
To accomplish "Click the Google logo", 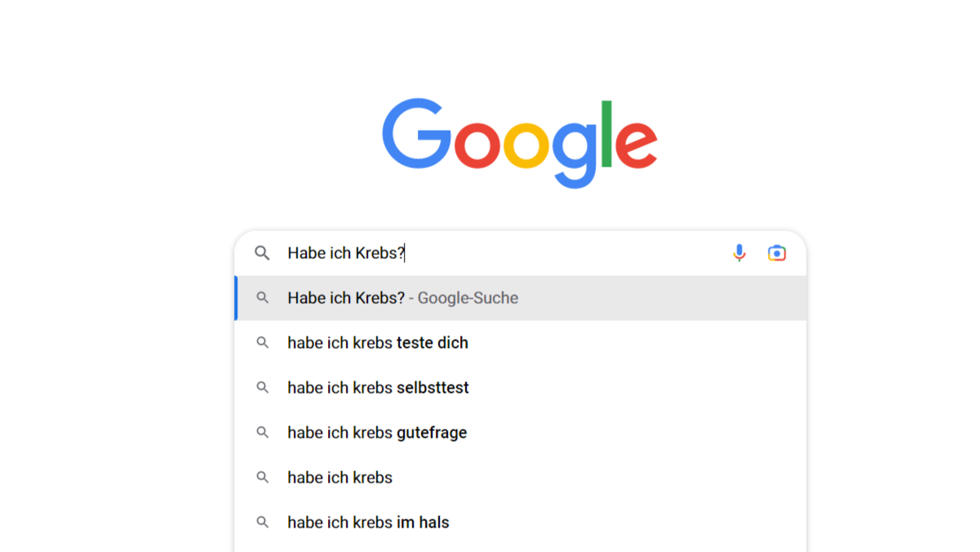I will tap(520, 139).
